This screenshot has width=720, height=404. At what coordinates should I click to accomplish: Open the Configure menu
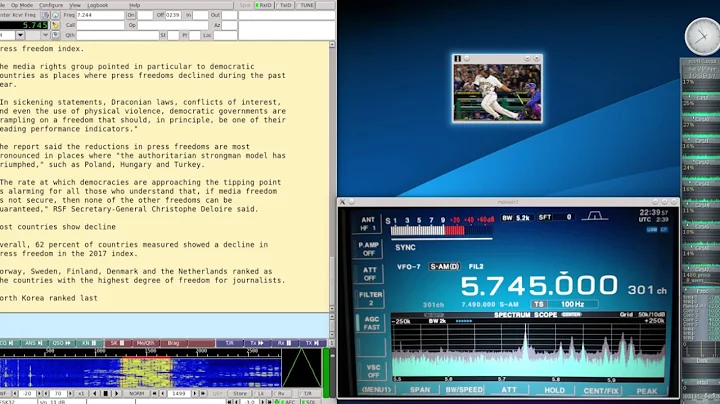(51, 5)
